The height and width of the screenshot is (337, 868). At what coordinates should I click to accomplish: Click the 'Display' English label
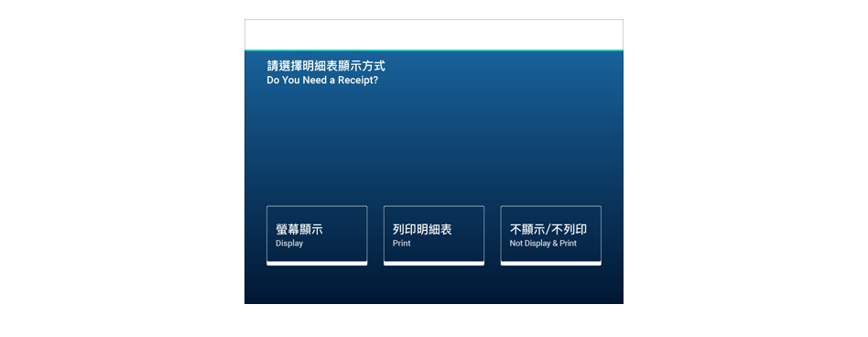(289, 244)
